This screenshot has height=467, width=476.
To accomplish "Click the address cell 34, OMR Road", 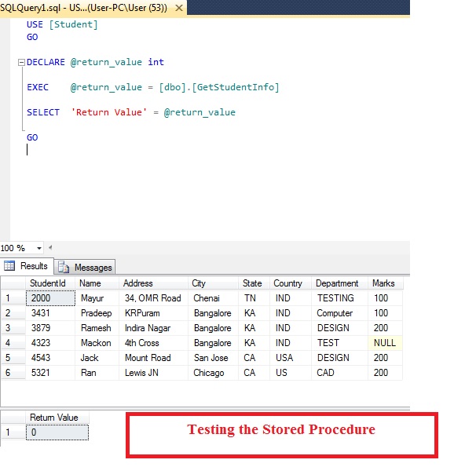I will click(x=153, y=298).
